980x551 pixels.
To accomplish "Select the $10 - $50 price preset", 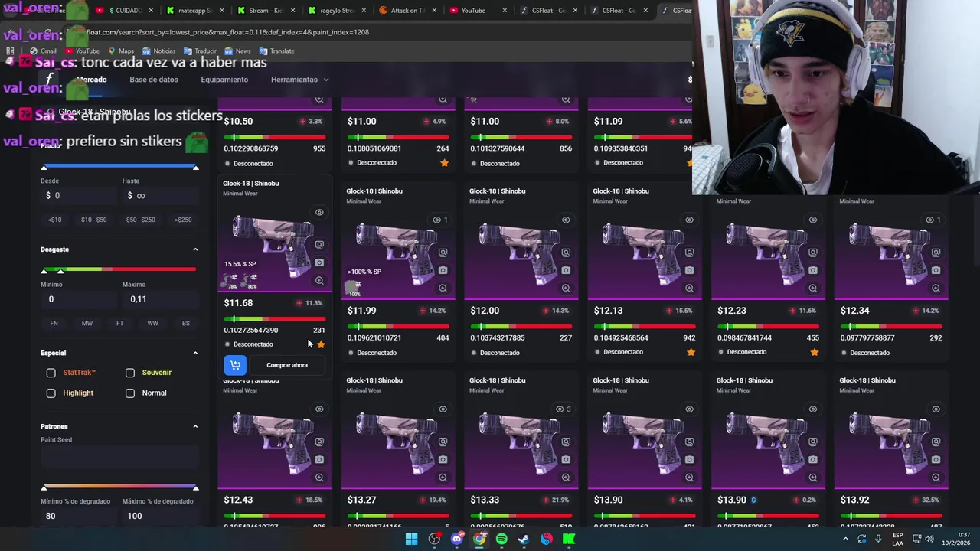I will coord(94,220).
